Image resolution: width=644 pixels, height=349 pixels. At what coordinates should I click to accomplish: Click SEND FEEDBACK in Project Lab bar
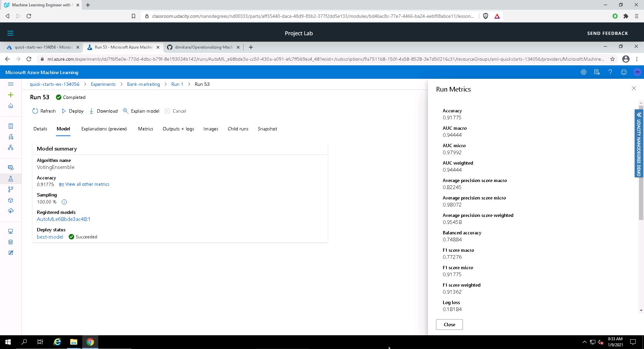point(607,33)
